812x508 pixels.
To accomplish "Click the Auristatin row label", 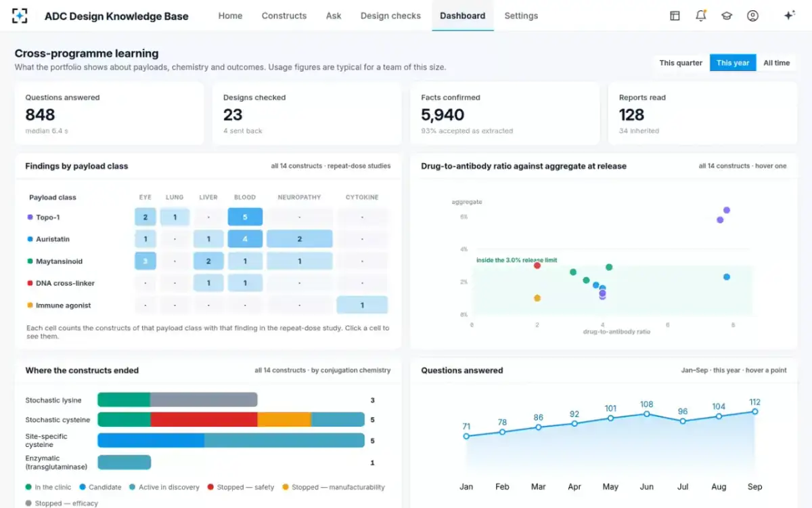I will (x=48, y=239).
